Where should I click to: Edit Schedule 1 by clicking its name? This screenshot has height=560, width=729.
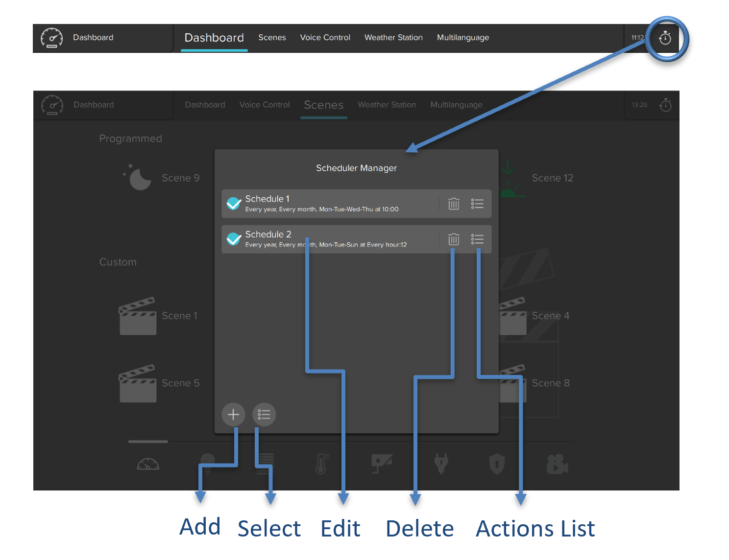pos(267,199)
